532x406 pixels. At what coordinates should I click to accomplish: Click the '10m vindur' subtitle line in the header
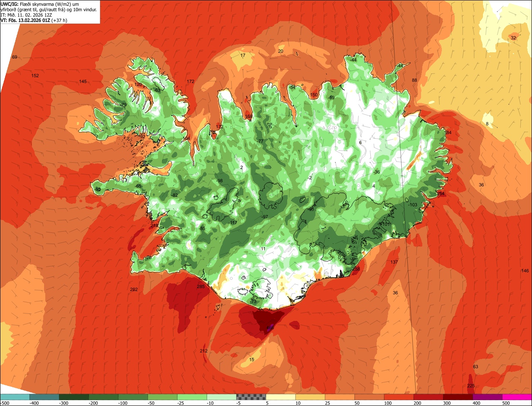(49, 10)
